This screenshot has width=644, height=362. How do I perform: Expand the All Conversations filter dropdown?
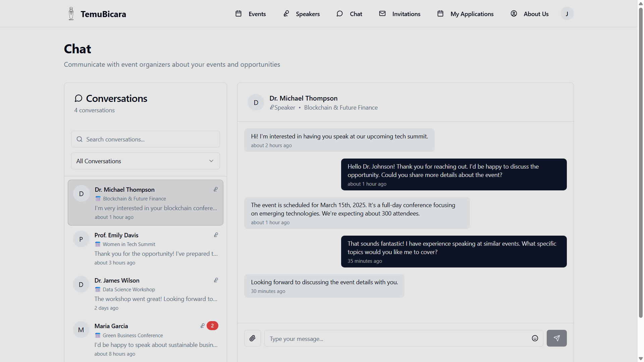pos(145,161)
